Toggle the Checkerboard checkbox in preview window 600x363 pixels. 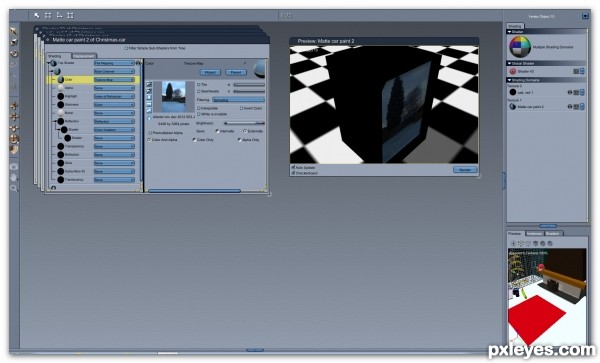pos(293,173)
